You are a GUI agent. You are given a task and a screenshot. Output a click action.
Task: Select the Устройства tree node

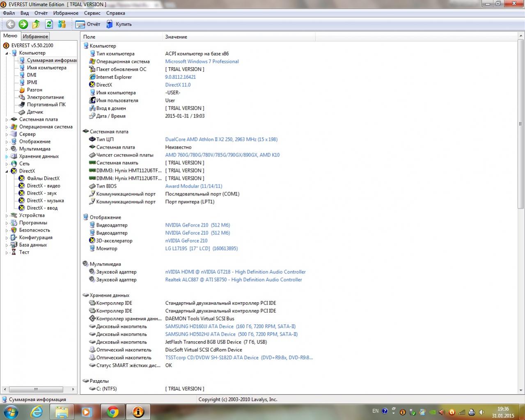[x=32, y=216]
